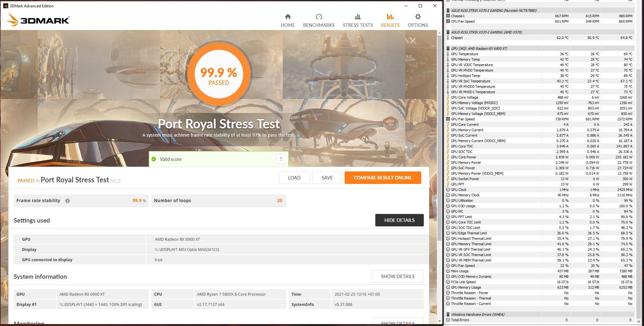
Task: Click the PCIe Link Speed circle icon
Action: tap(448, 282)
